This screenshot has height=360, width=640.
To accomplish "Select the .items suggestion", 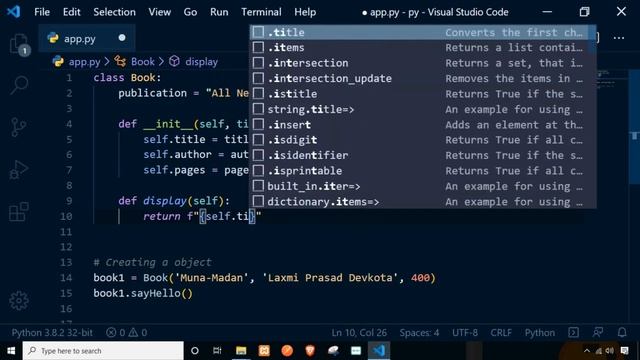I will click(419, 48).
